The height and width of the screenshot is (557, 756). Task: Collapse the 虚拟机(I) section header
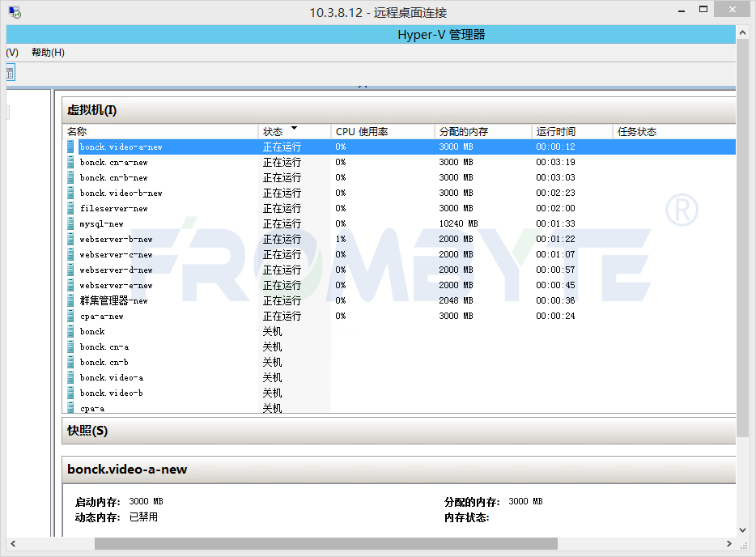pyautogui.click(x=399, y=110)
